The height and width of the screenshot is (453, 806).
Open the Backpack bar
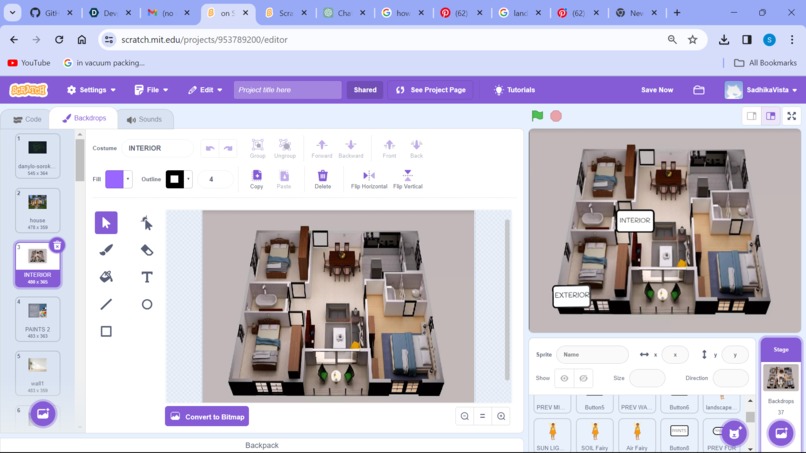coord(262,445)
